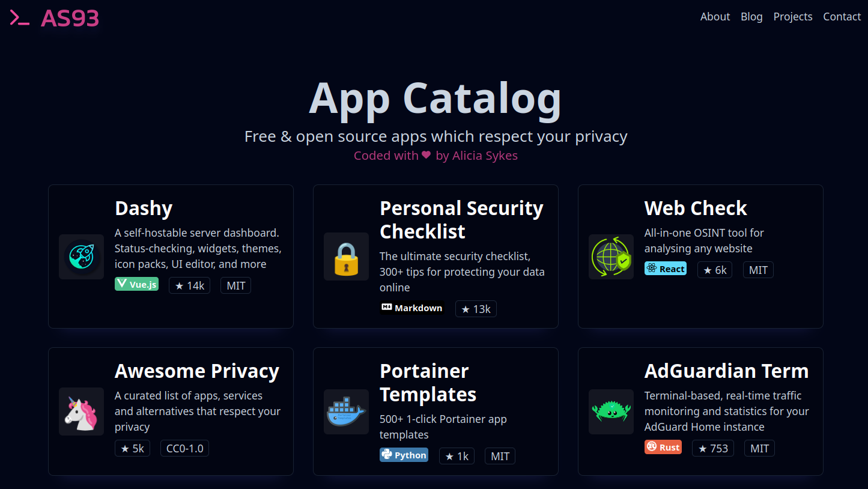Image resolution: width=868 pixels, height=489 pixels.
Task: Switch to the Projects section
Action: click(x=793, y=17)
